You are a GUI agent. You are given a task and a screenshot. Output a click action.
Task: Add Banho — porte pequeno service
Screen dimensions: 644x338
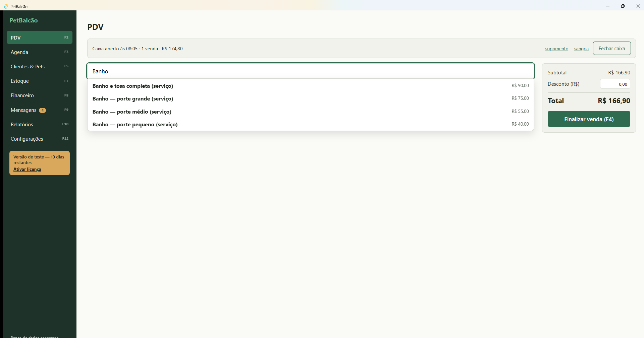311,124
